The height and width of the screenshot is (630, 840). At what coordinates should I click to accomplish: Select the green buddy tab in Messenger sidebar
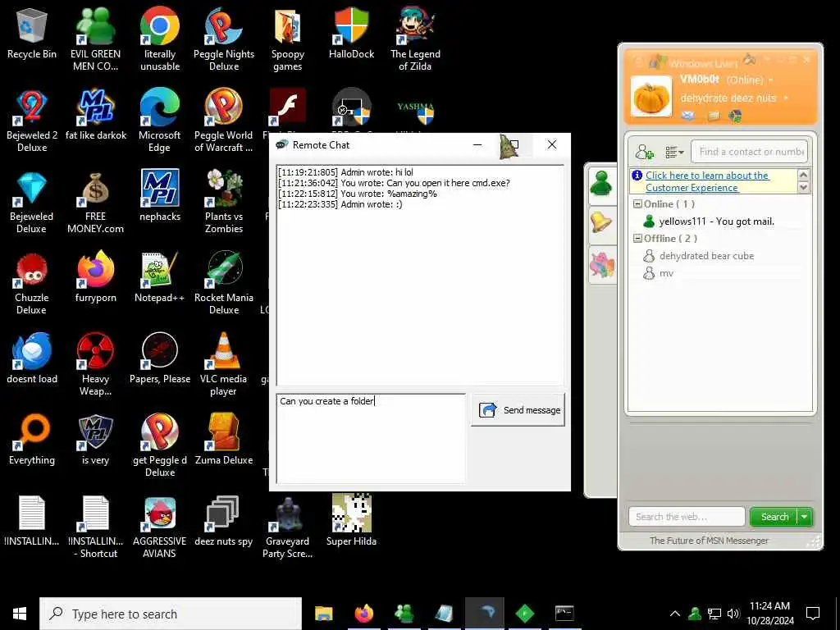pos(602,185)
